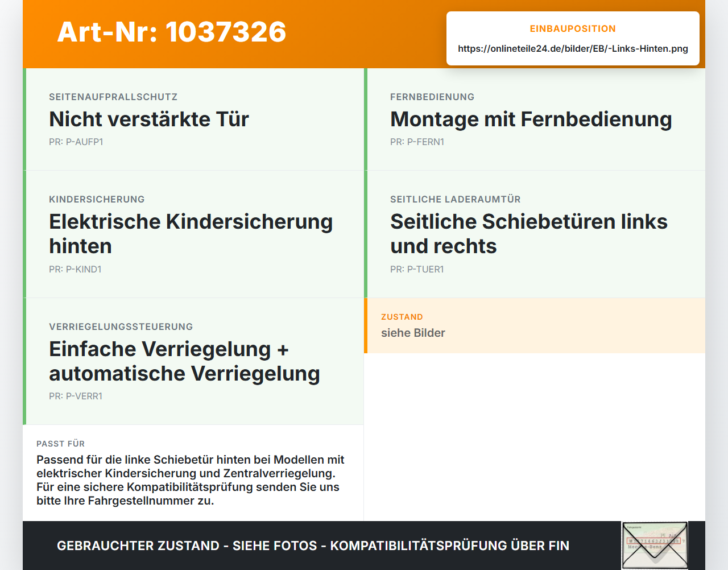The image size is (728, 570).
Task: Click the EINBAUPOSITION label
Action: coord(573,28)
